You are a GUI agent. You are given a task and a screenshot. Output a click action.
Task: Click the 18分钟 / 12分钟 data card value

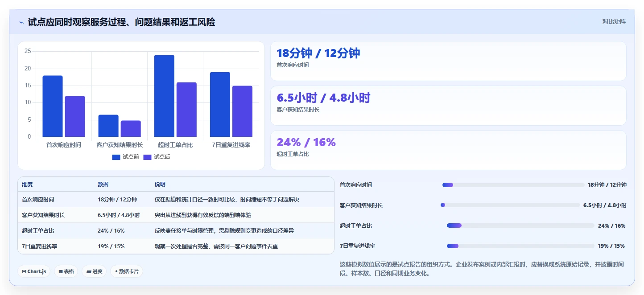tap(318, 53)
